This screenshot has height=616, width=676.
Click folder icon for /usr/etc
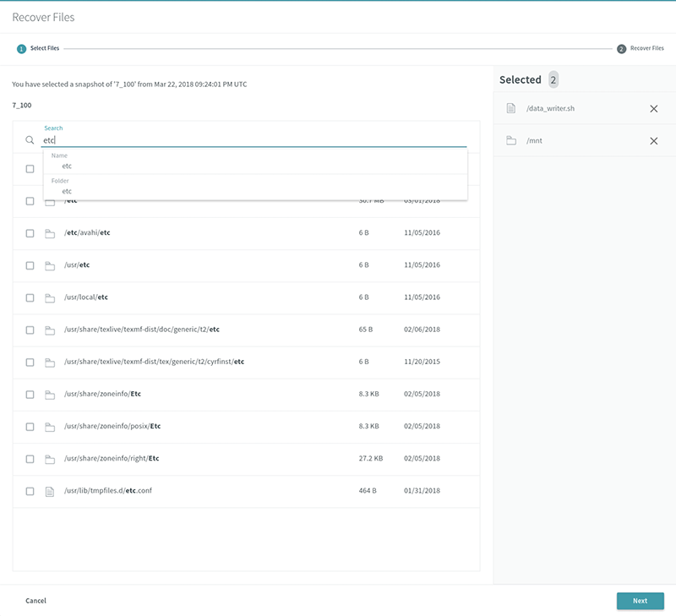point(50,265)
